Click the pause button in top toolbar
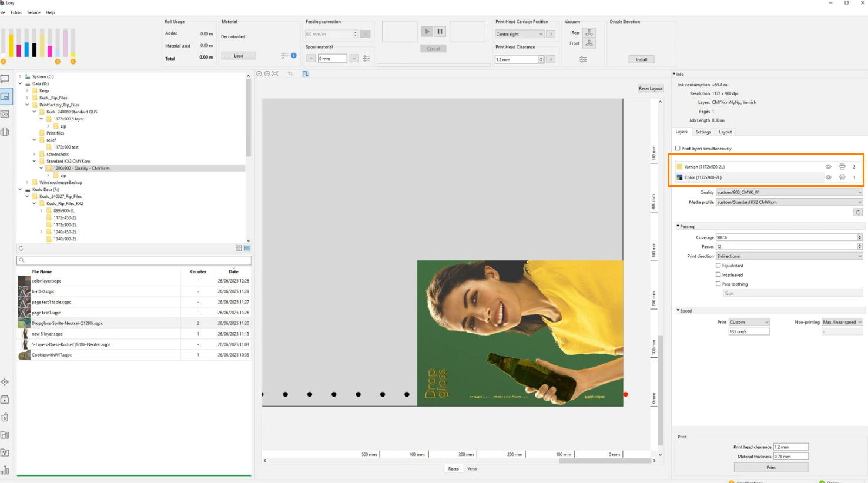This screenshot has height=483, width=868. pos(440,32)
